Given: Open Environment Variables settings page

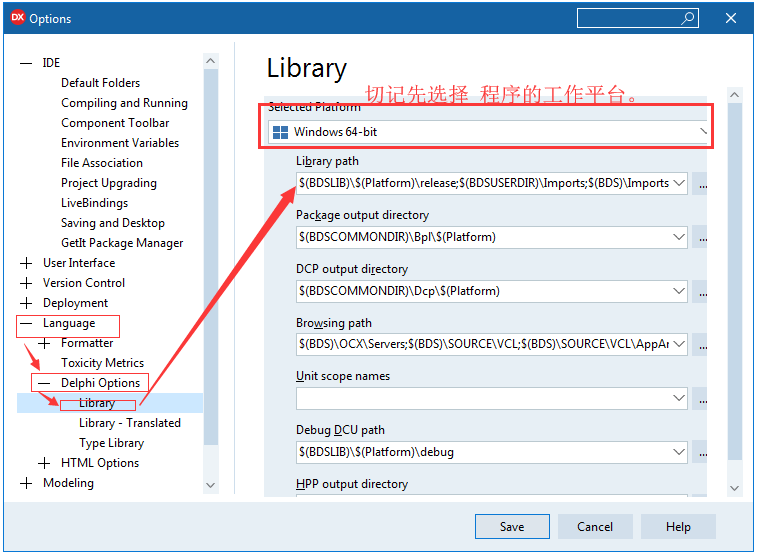Looking at the screenshot, I should tap(120, 143).
